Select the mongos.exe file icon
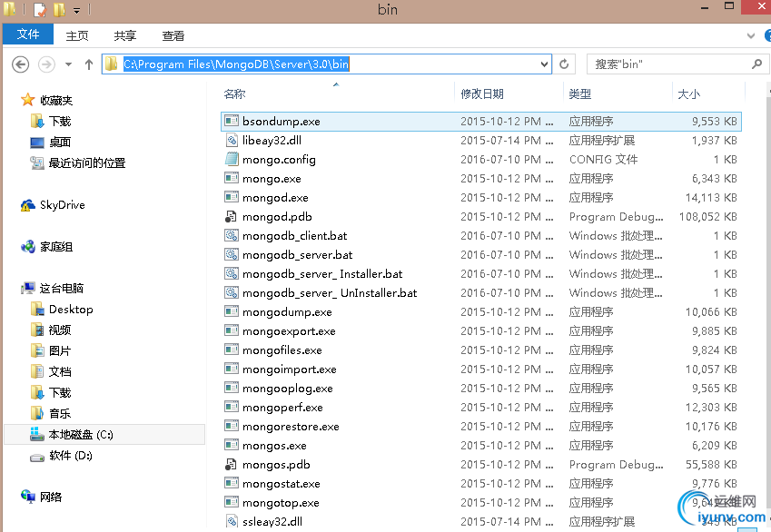 [231, 445]
